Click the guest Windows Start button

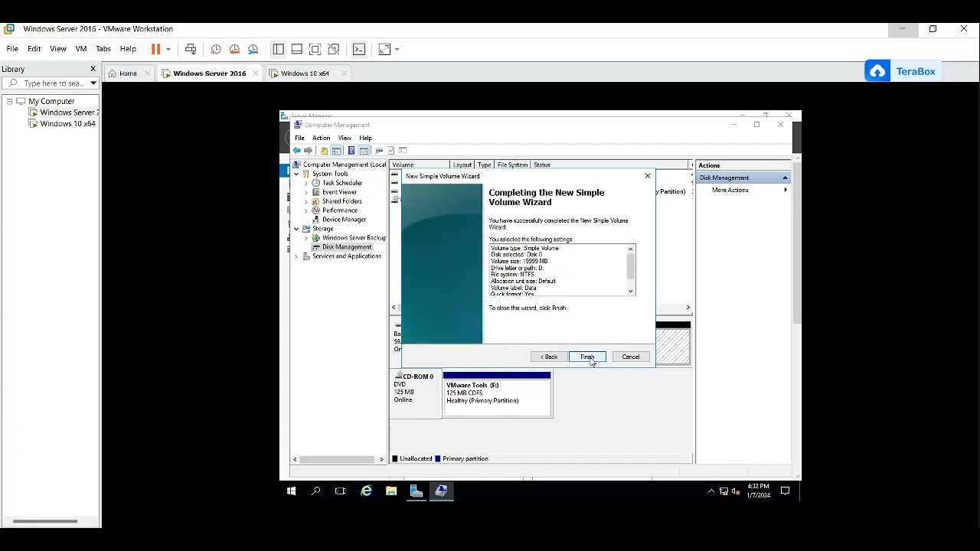[291, 491]
